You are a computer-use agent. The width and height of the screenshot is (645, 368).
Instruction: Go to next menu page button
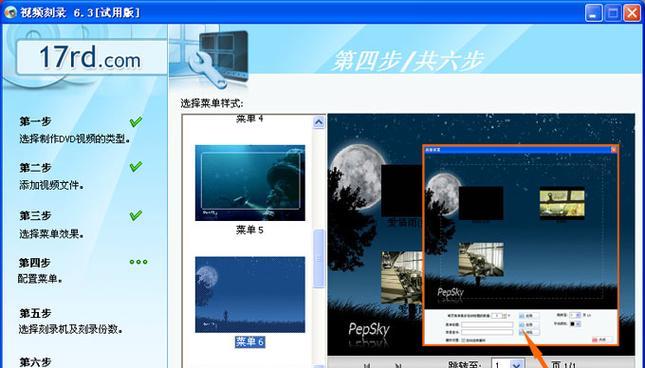398,365
